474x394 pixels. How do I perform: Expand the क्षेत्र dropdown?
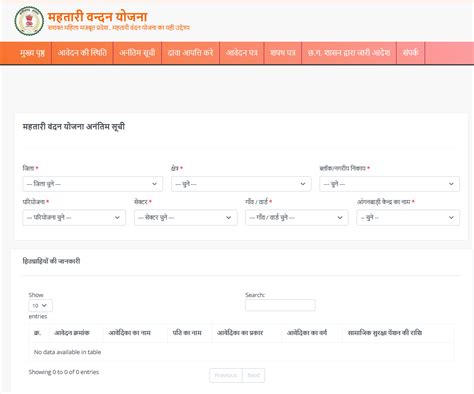tap(241, 184)
